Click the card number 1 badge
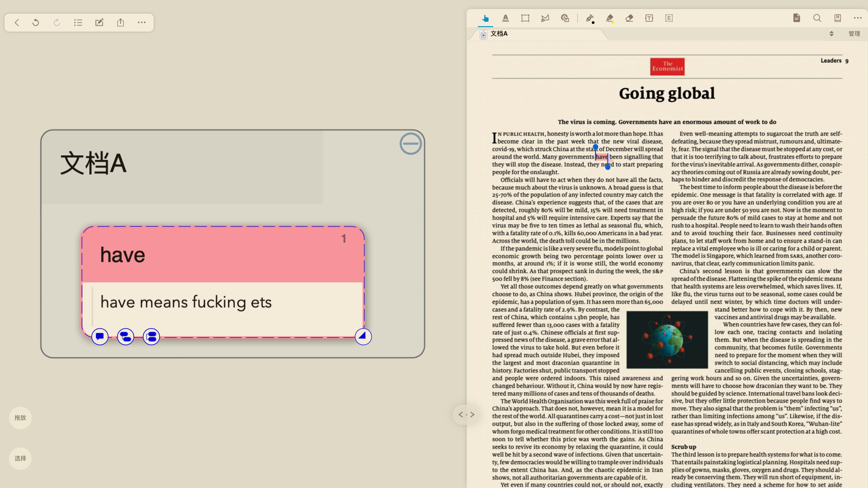 point(344,239)
